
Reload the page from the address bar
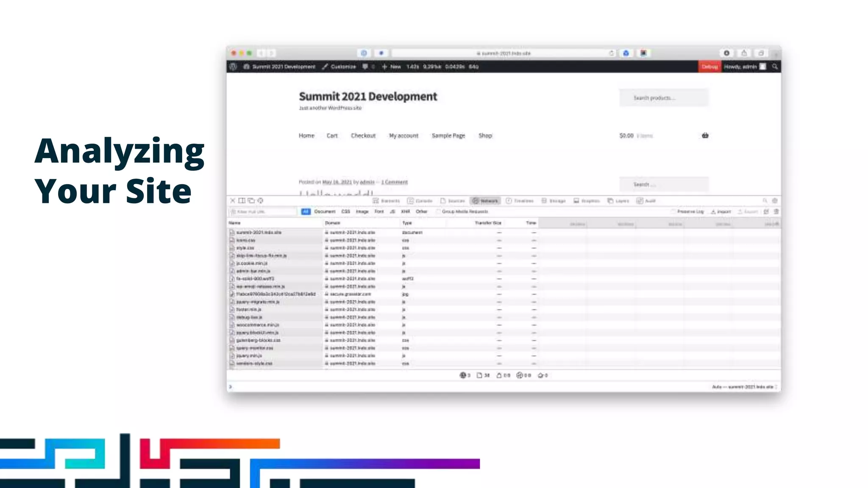[611, 53]
